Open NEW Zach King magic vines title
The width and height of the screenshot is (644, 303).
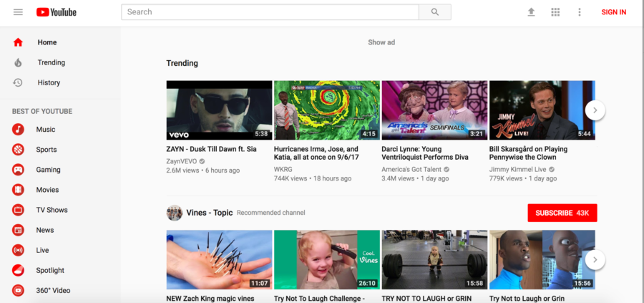[x=210, y=299]
